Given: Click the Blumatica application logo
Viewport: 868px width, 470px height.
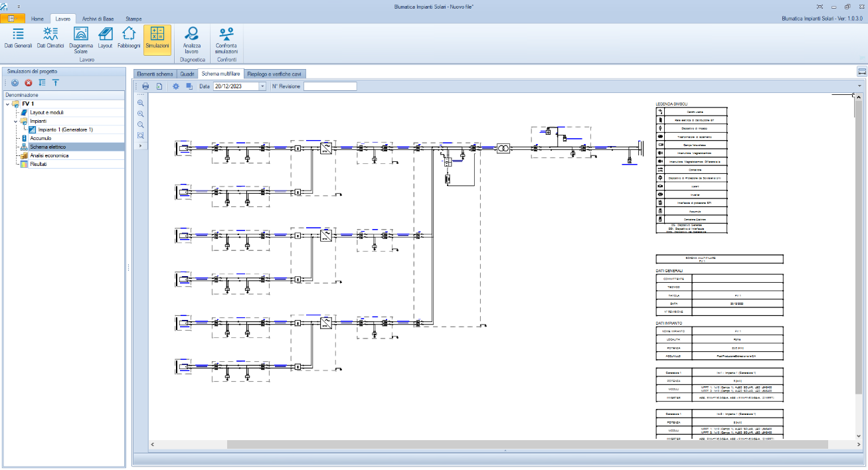Looking at the screenshot, I should click(x=5, y=6).
